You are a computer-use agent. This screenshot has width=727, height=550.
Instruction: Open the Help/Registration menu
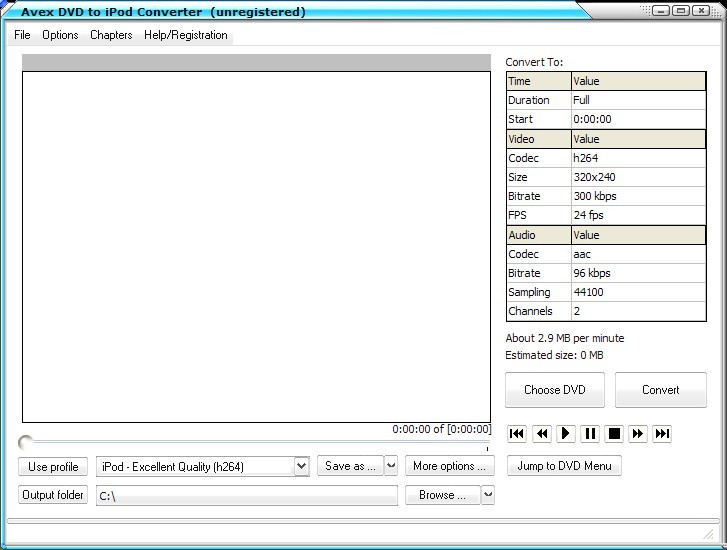point(185,35)
